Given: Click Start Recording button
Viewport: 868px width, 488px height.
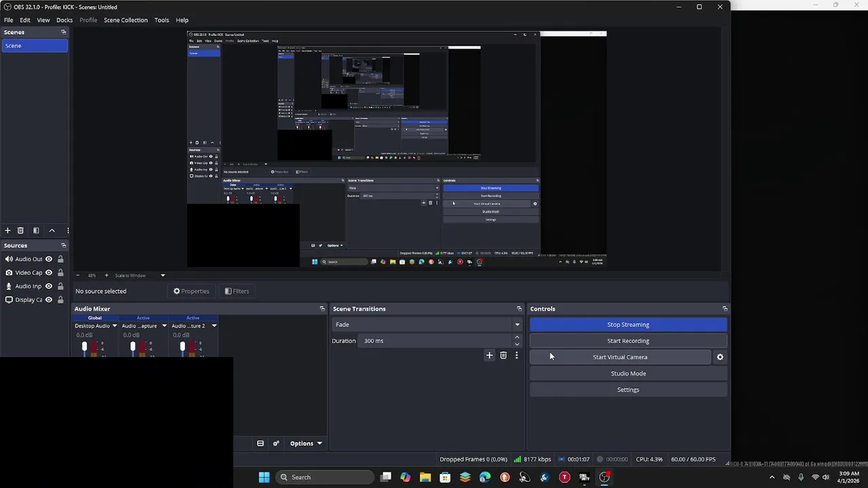Looking at the screenshot, I should [x=628, y=341].
